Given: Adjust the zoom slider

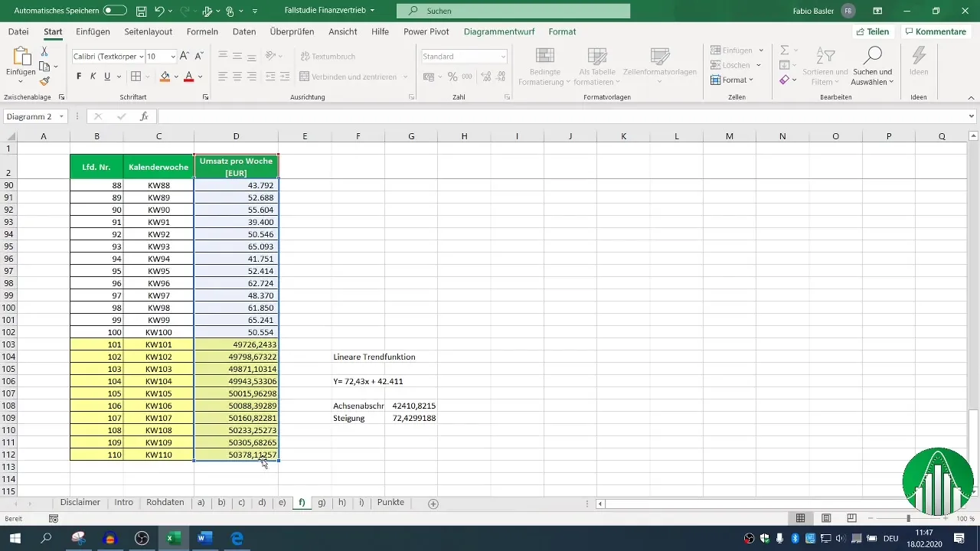Looking at the screenshot, I should (x=908, y=518).
